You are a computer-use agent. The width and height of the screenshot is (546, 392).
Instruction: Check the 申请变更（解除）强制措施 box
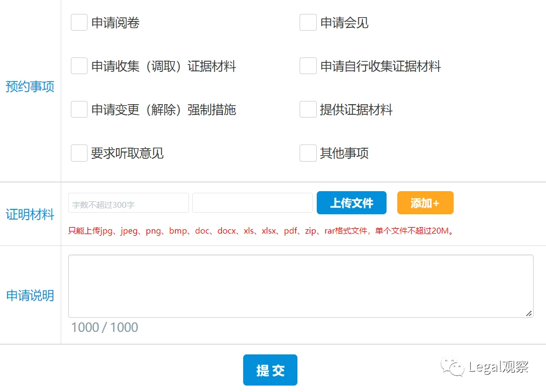click(x=79, y=109)
